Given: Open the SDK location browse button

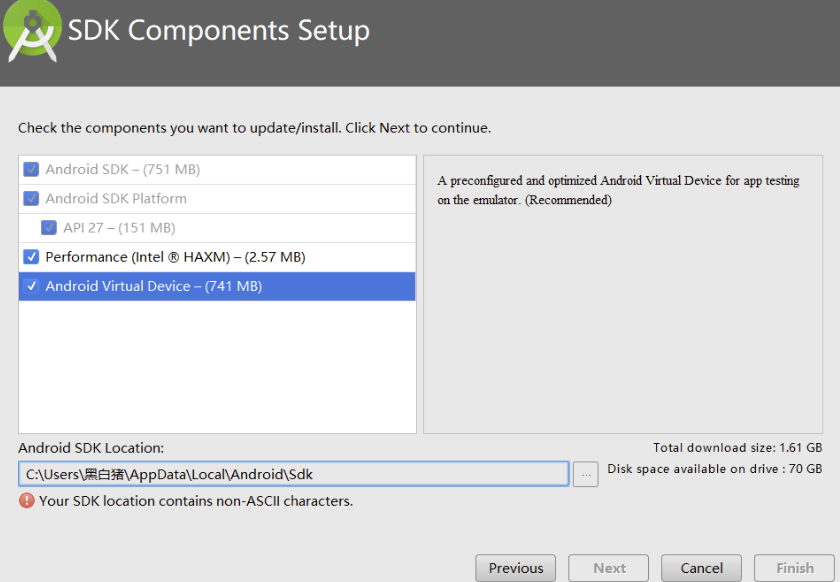Looking at the screenshot, I should coord(587,474).
